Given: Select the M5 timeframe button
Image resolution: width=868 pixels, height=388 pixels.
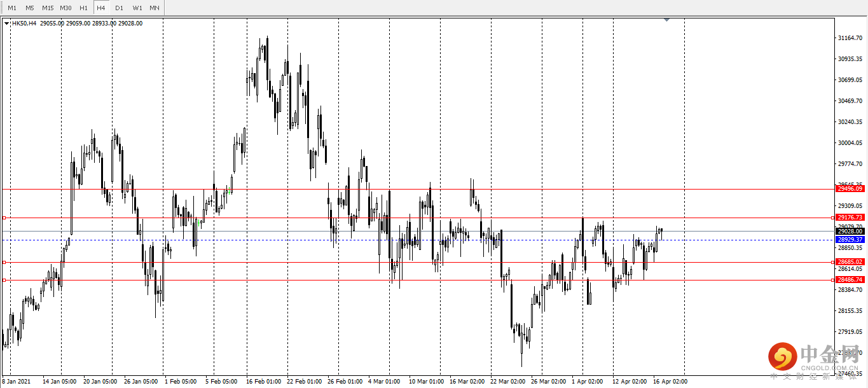Looking at the screenshot, I should click(30, 8).
